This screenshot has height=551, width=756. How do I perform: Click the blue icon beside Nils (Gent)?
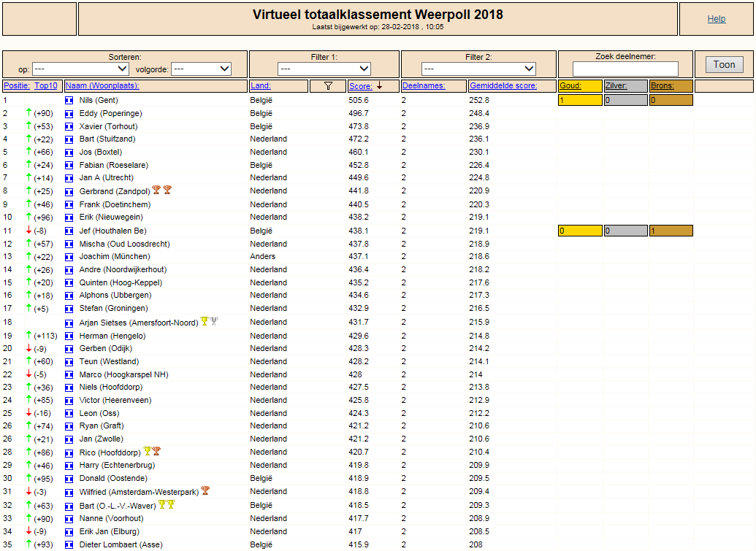pos(69,100)
